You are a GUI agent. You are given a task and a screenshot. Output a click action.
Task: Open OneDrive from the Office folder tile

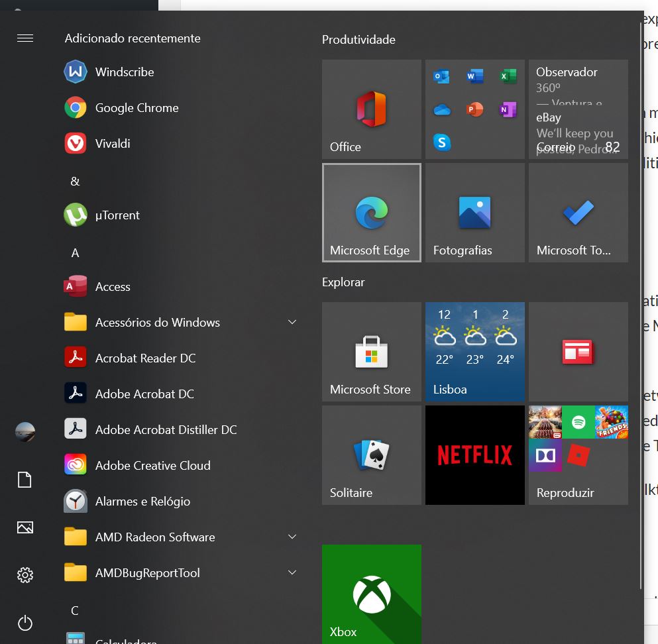441,110
